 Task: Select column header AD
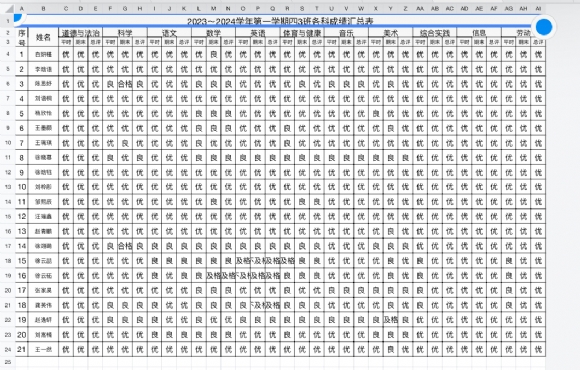click(x=464, y=9)
